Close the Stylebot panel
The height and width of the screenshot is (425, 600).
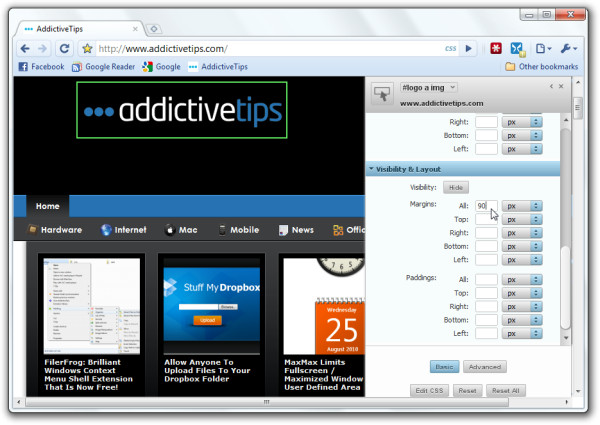click(561, 86)
